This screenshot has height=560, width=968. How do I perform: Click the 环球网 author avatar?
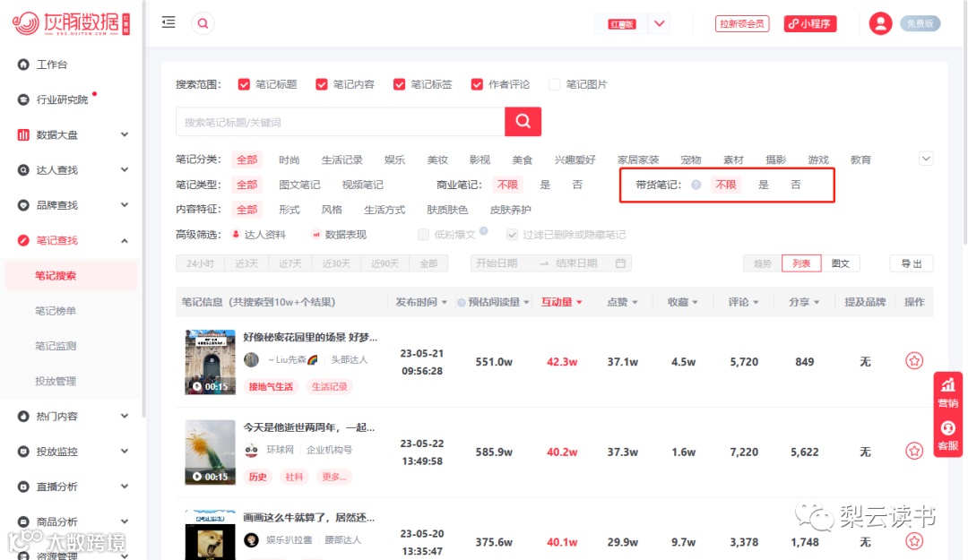point(251,450)
